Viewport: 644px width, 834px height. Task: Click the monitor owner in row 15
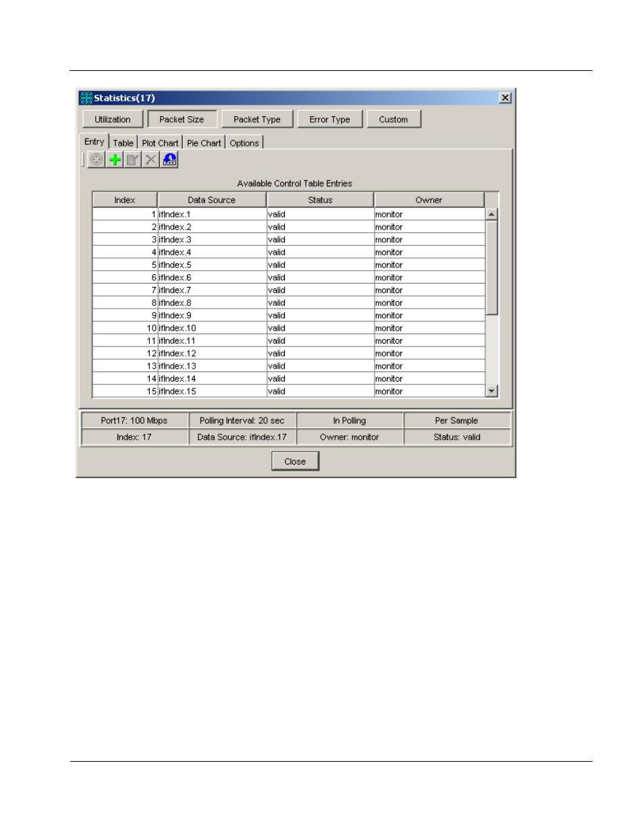pos(429,392)
